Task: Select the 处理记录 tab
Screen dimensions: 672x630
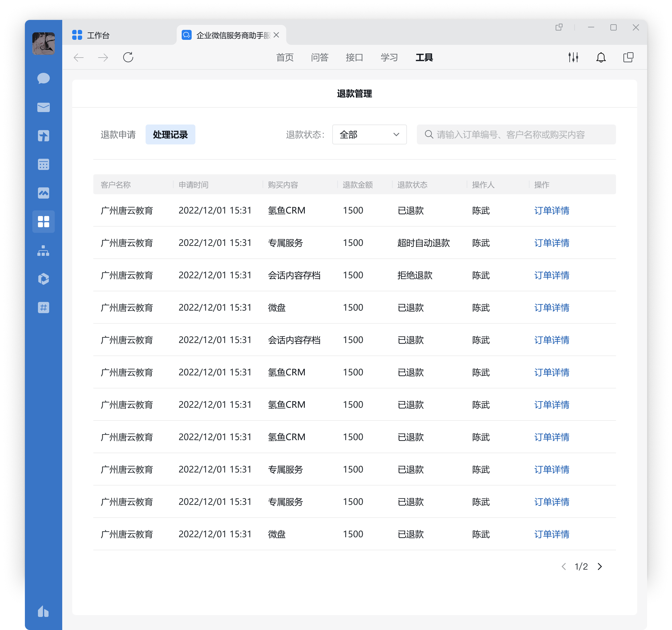Action: click(x=170, y=134)
